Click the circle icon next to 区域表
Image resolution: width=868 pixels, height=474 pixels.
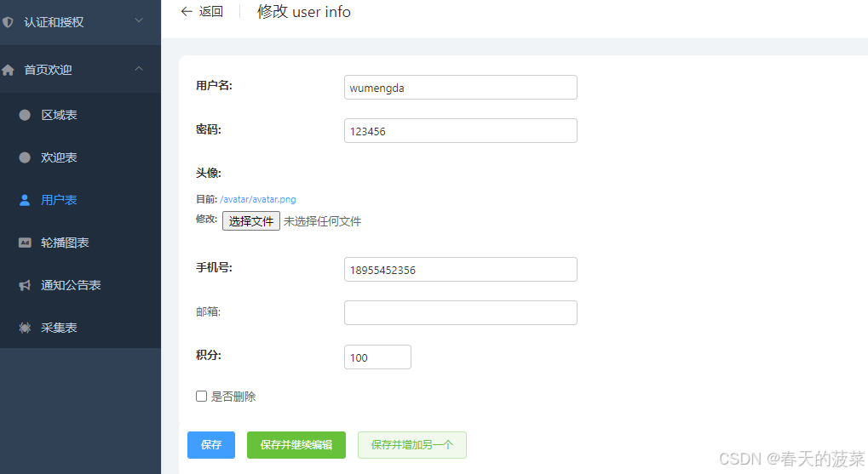click(25, 115)
